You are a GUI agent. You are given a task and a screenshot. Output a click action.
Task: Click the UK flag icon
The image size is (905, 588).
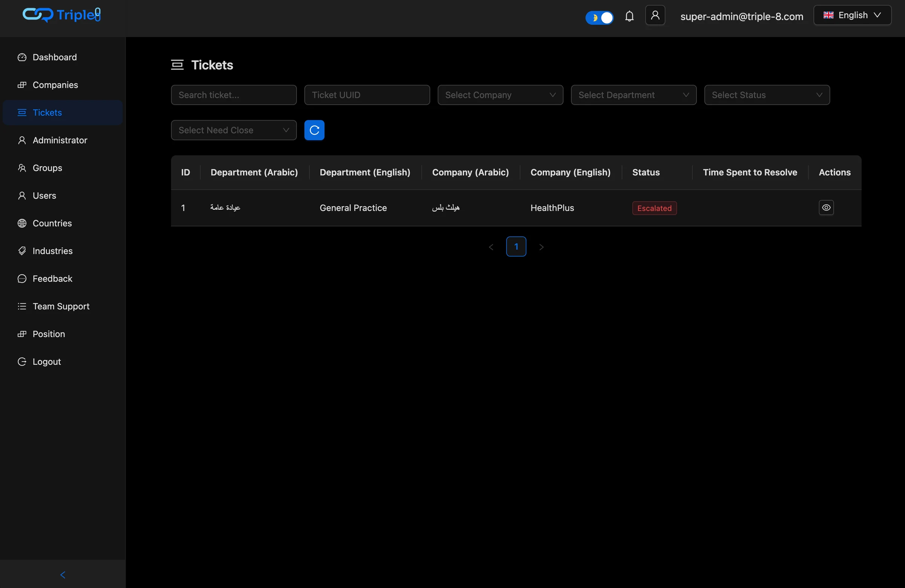point(828,15)
